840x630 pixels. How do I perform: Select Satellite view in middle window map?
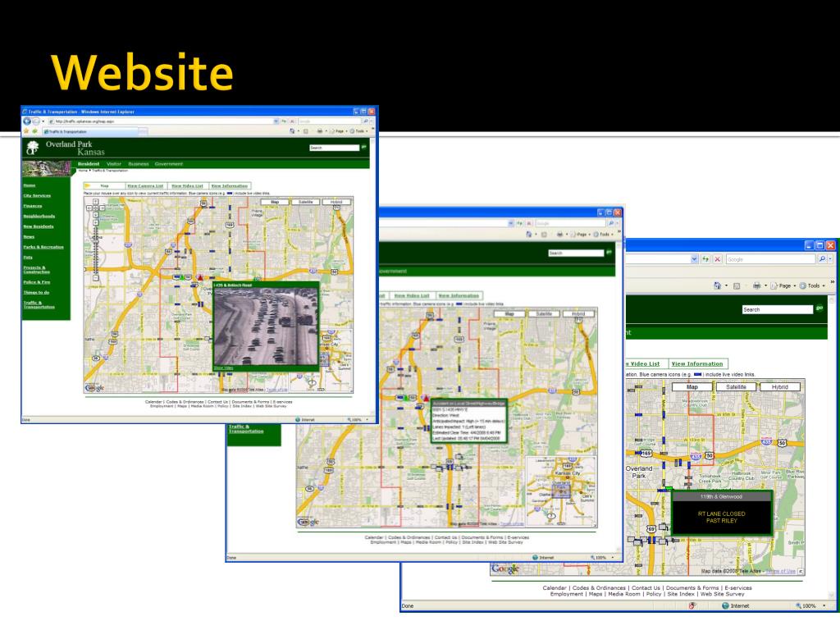pyautogui.click(x=544, y=314)
